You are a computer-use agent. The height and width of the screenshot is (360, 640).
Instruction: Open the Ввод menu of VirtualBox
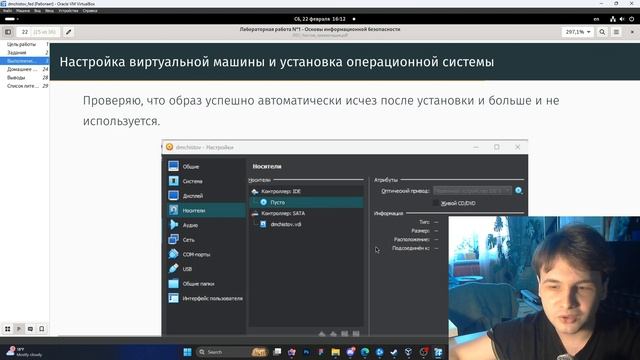[49, 11]
